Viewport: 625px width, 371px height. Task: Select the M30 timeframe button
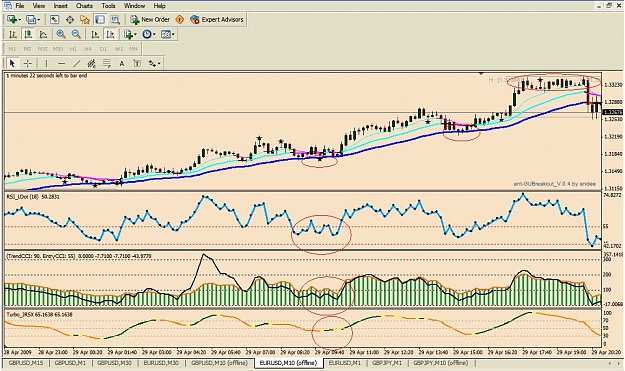58,49
